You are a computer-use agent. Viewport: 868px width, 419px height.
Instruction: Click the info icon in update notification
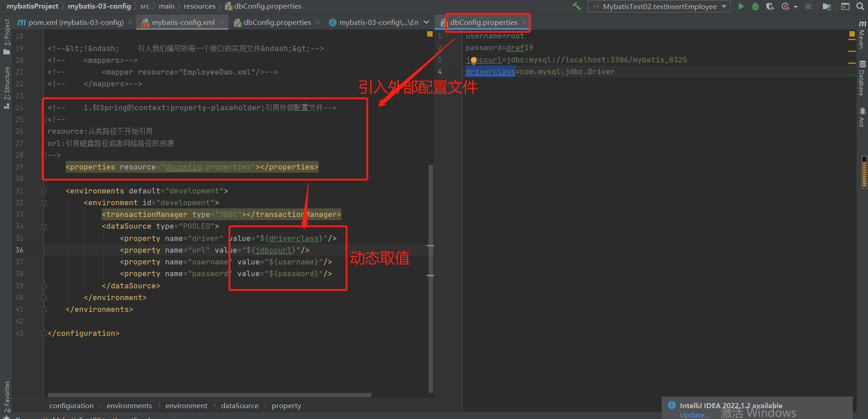(x=672, y=405)
